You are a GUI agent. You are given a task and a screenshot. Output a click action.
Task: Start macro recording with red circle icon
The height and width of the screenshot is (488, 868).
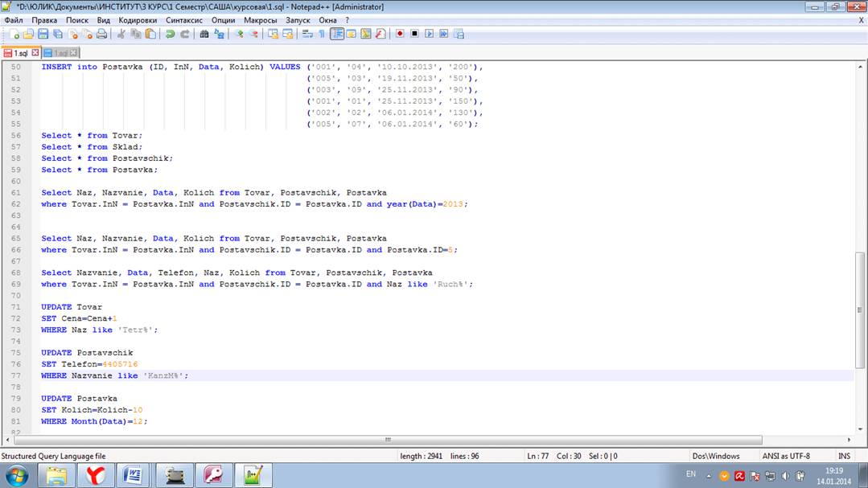[400, 34]
